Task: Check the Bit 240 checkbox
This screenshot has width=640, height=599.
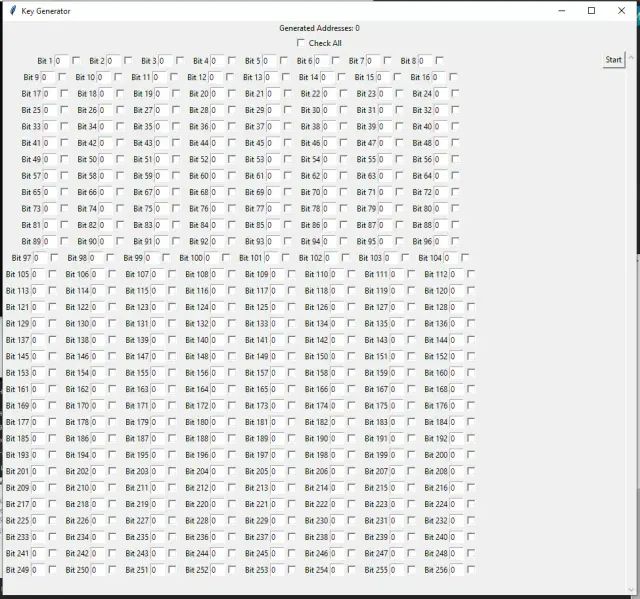Action: [471, 537]
